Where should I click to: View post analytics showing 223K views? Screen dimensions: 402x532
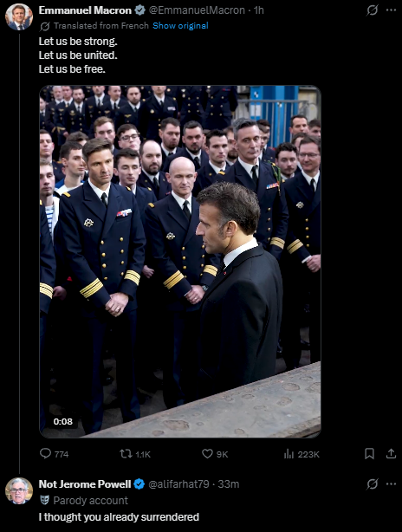pos(289,454)
